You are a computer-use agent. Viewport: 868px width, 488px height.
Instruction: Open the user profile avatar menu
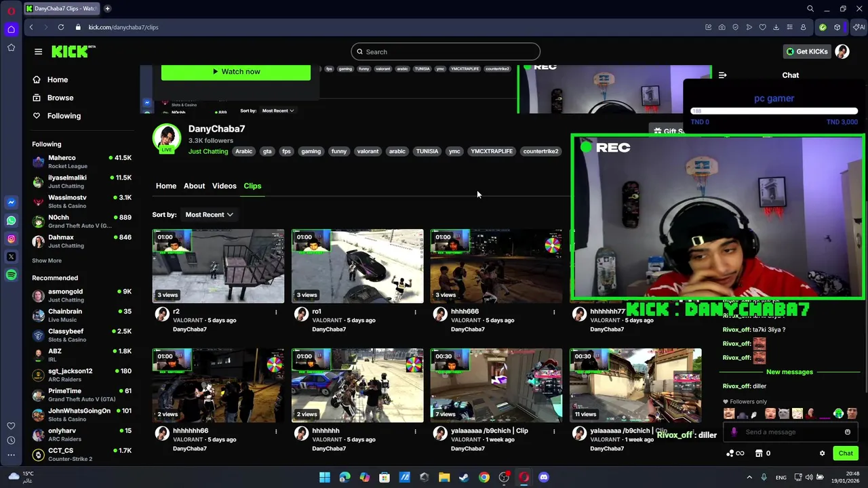tap(842, 52)
